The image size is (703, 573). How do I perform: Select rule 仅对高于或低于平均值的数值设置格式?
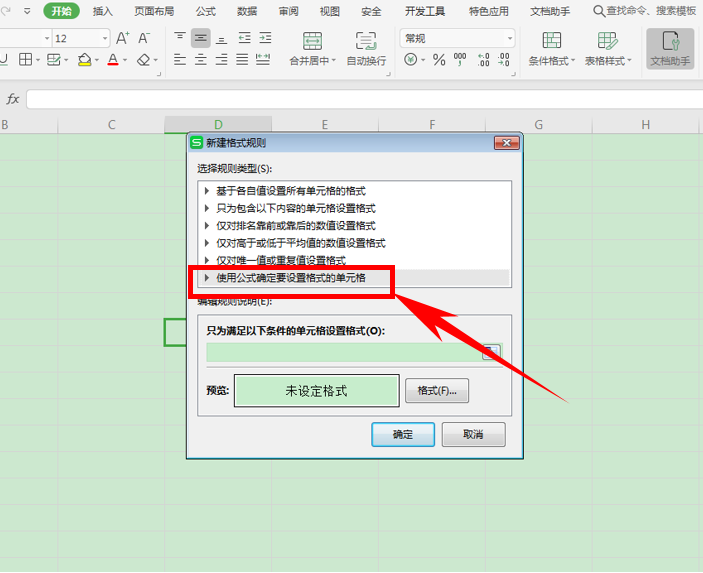click(354, 243)
